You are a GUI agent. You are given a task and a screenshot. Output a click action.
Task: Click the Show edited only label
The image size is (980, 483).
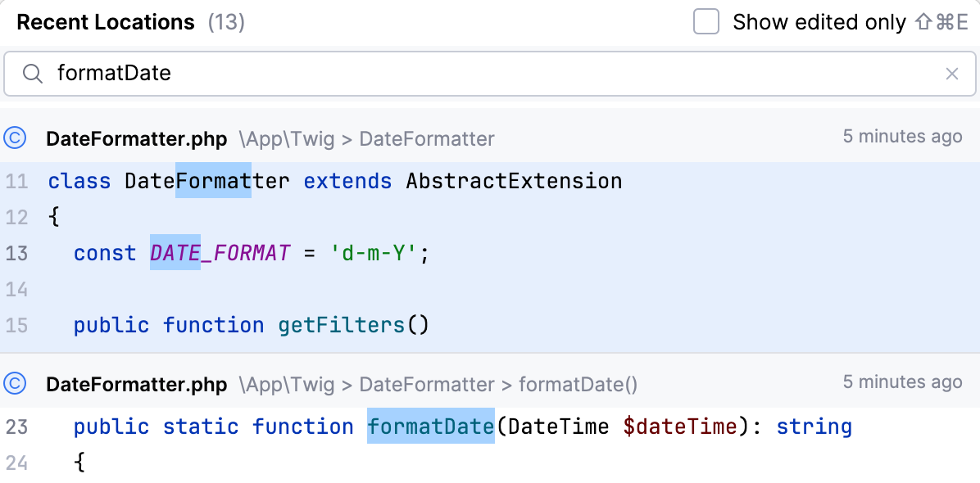pyautogui.click(x=819, y=22)
